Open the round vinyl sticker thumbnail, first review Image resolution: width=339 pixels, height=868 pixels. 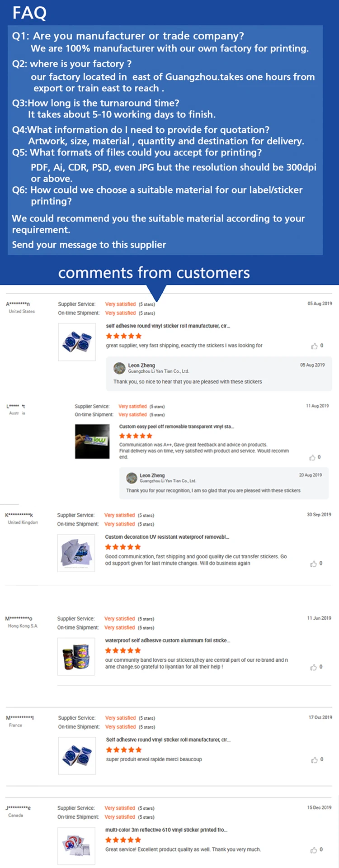(x=77, y=342)
